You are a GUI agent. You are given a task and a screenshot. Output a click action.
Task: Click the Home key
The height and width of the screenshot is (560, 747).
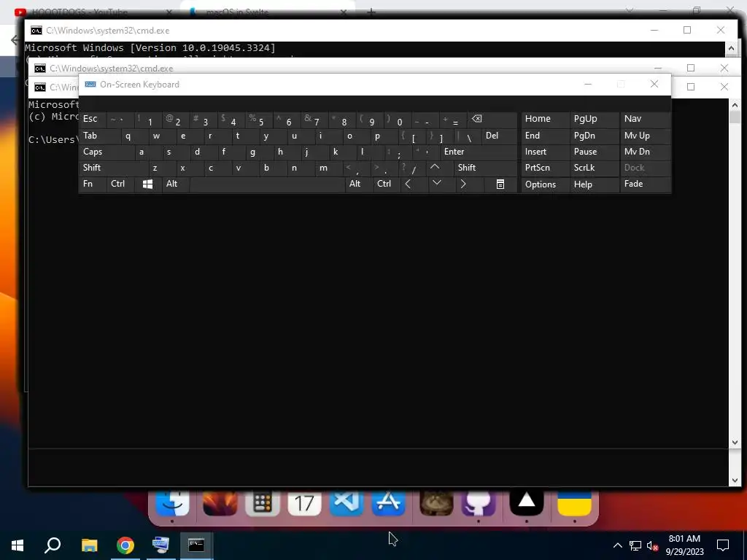(545, 119)
